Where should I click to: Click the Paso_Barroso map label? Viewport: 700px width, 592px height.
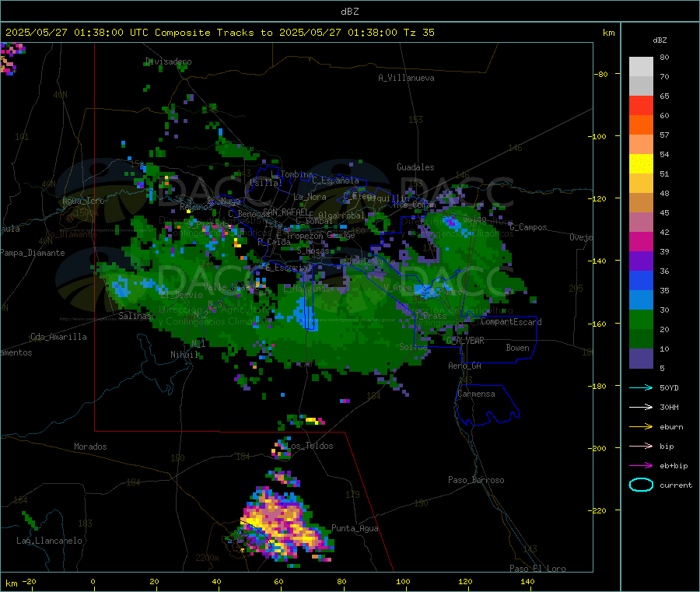coord(476,480)
